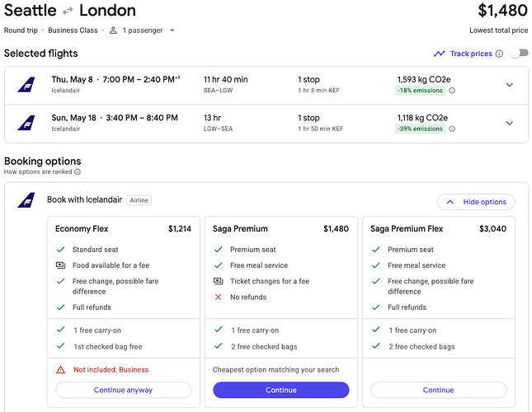Viewport: 532px width, 412px height.
Task: Click the info icon next to -18% emissions
Action: tap(452, 91)
